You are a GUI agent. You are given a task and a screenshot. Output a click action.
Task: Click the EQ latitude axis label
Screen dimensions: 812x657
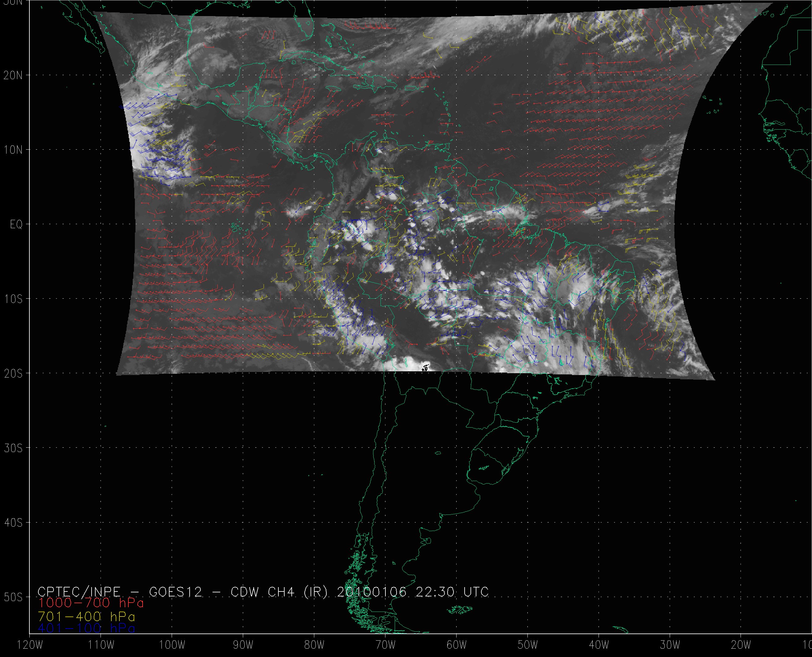point(16,224)
